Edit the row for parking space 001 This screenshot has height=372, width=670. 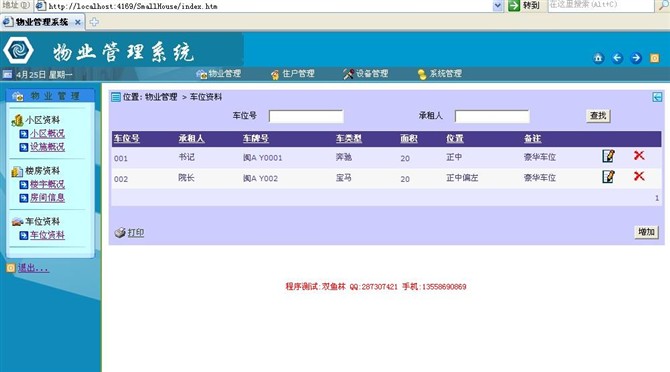click(x=608, y=156)
